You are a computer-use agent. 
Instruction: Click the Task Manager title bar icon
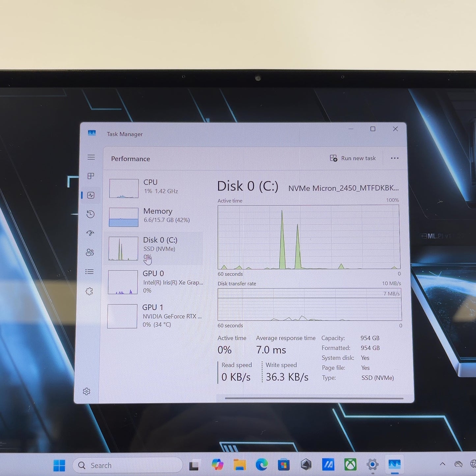point(92,133)
